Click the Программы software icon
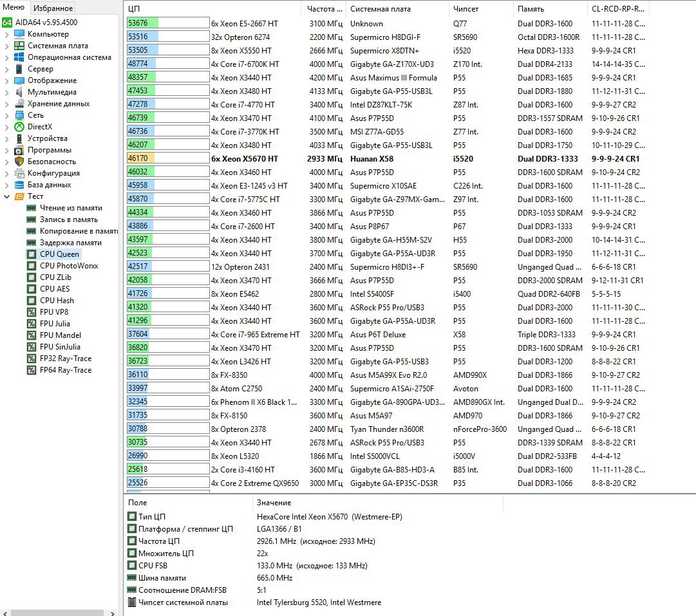Image resolution: width=696 pixels, height=616 pixels. pos(19,150)
